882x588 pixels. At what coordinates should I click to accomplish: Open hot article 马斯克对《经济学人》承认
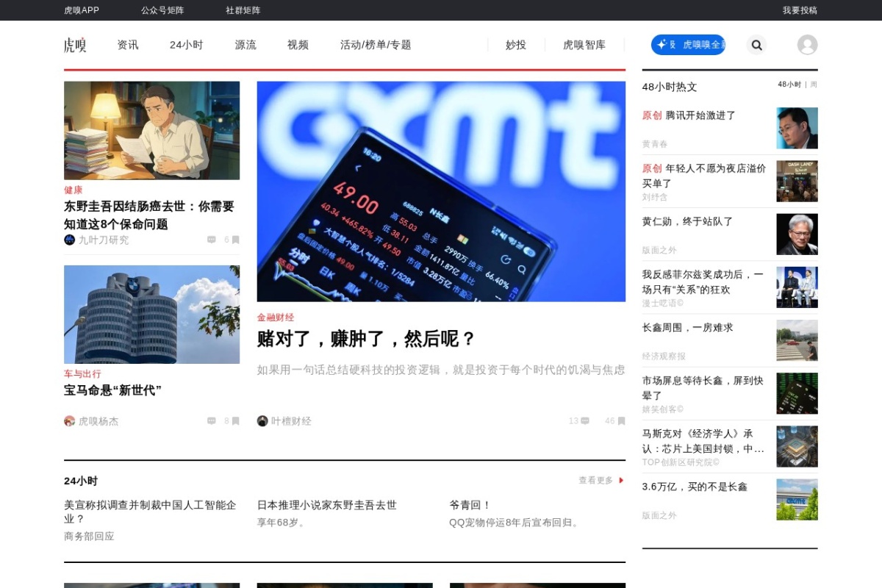tap(703, 441)
